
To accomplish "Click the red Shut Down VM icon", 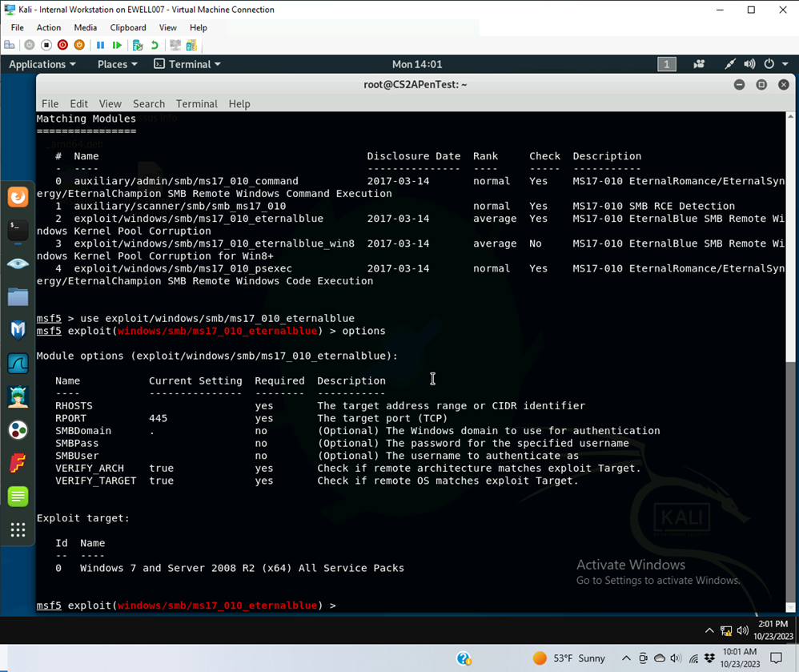I will pos(62,46).
